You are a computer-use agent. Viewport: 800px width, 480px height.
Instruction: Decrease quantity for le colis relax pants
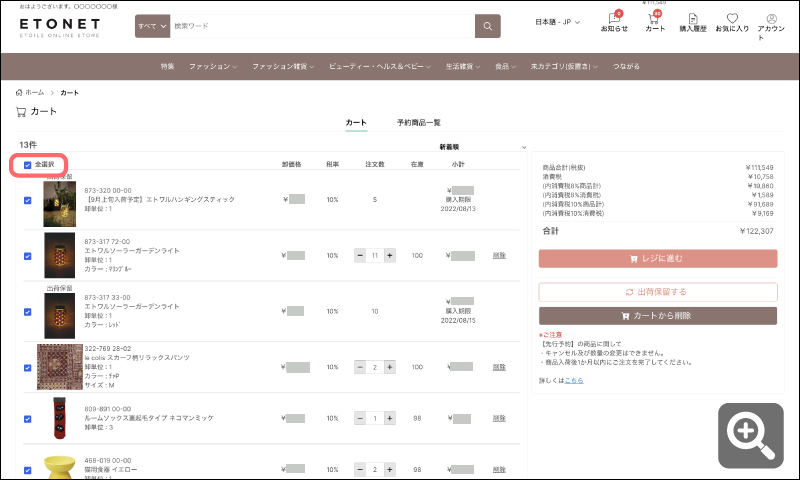point(360,367)
